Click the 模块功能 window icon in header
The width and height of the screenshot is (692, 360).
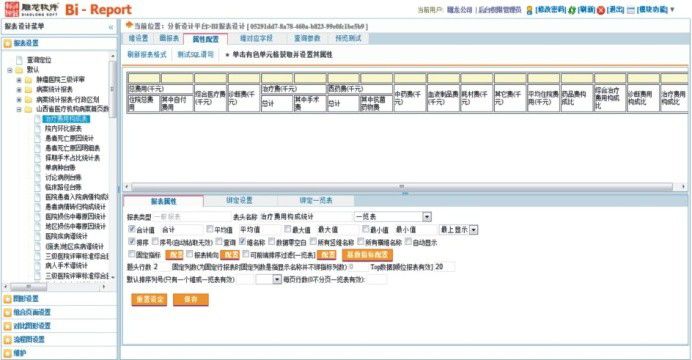click(x=631, y=10)
